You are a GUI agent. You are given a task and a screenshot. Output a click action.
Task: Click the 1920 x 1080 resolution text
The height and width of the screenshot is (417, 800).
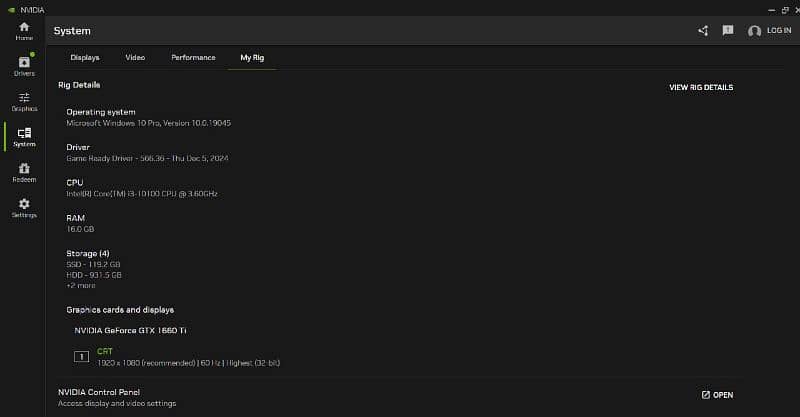point(189,363)
